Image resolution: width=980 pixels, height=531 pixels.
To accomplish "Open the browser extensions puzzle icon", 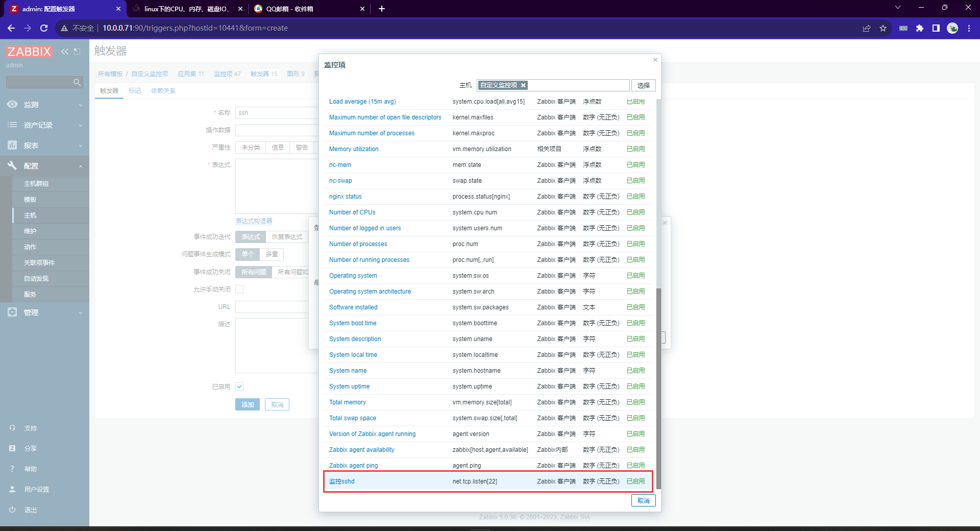I will pyautogui.click(x=920, y=28).
